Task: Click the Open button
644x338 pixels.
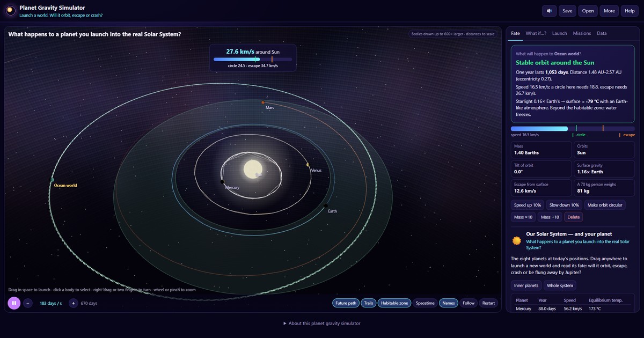Action: [588, 11]
